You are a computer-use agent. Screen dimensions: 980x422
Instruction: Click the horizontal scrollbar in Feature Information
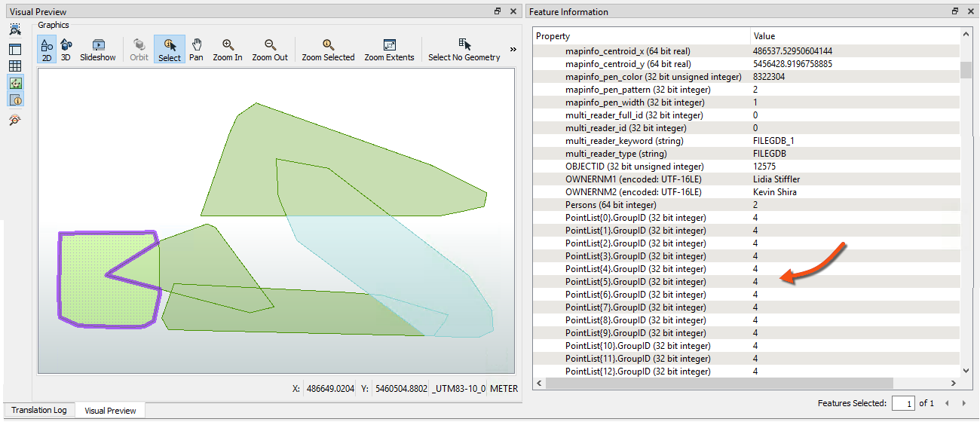716,384
